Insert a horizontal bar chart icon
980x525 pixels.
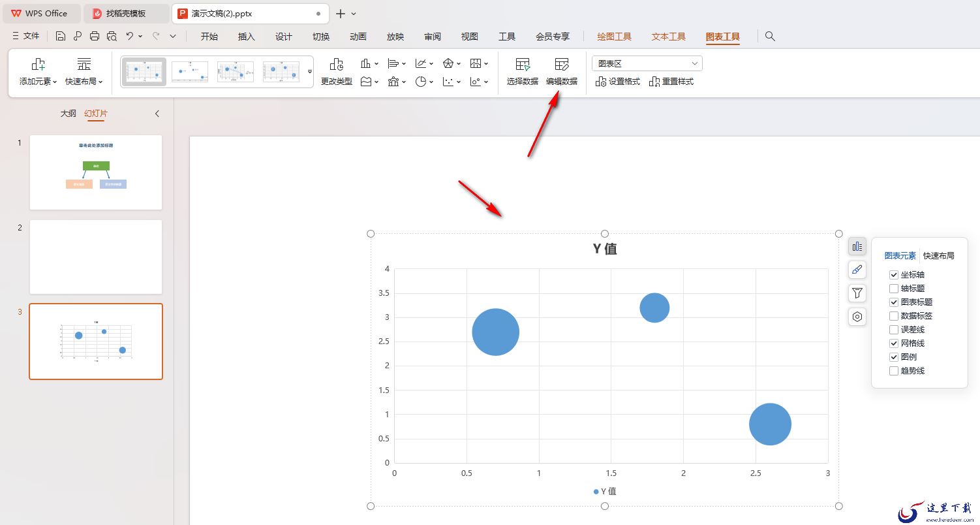point(393,63)
